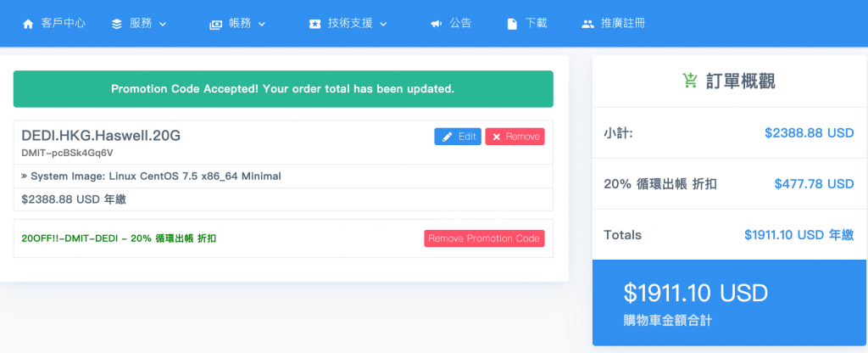Open the 推廣註冊 page
The width and height of the screenshot is (868, 353).
(614, 24)
